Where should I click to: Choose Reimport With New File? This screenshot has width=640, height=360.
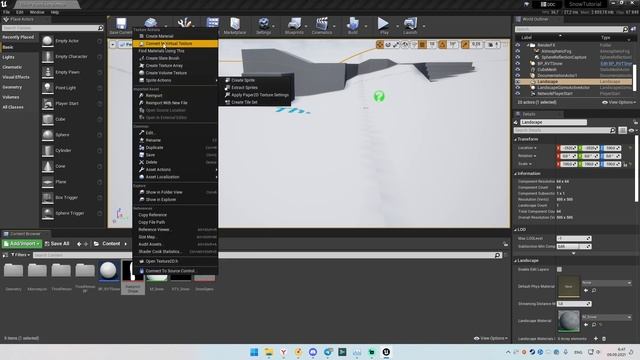[176, 103]
